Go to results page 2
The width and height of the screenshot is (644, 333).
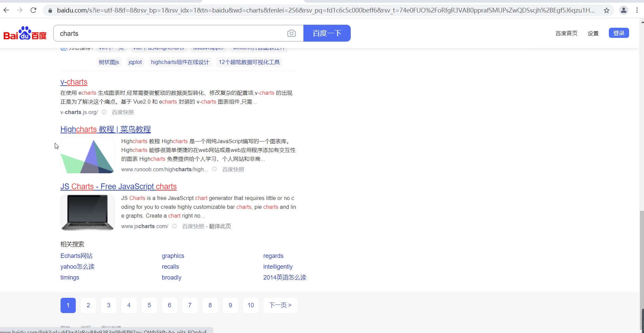coord(88,305)
